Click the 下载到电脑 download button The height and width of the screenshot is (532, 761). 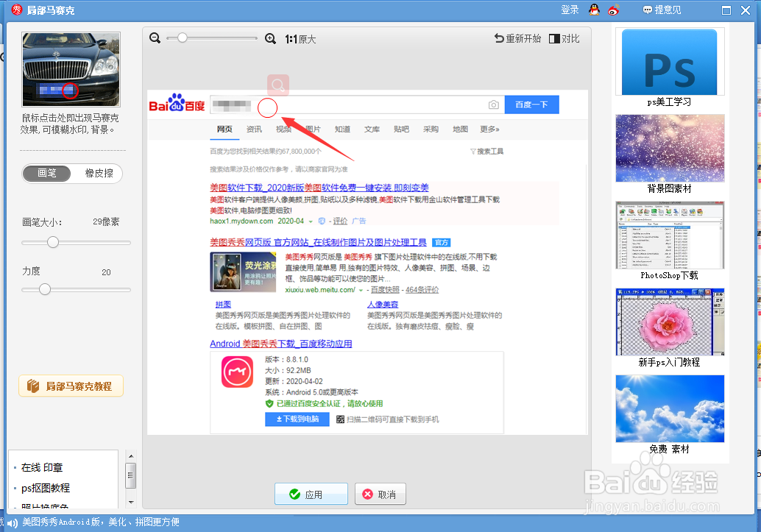coord(297,419)
